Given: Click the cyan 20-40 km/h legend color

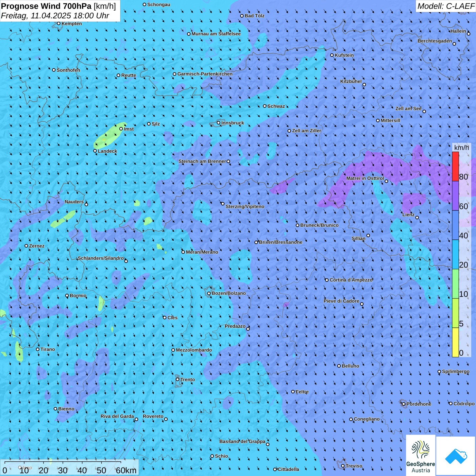Looking at the screenshot, I should pos(455,255).
